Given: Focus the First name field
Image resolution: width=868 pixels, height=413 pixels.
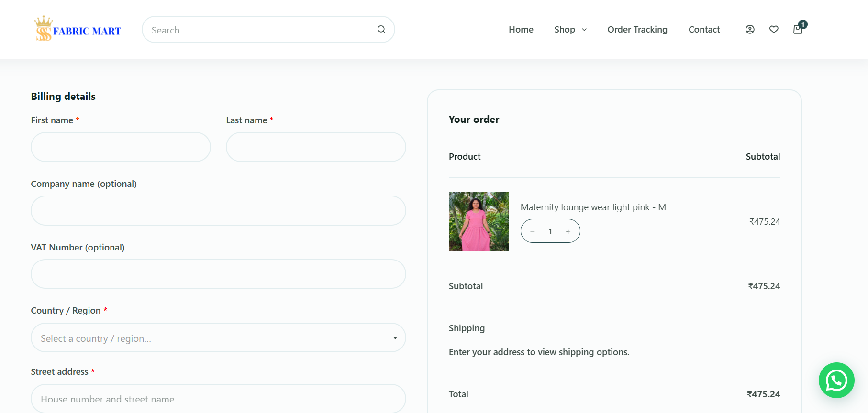Looking at the screenshot, I should pyautogui.click(x=121, y=147).
